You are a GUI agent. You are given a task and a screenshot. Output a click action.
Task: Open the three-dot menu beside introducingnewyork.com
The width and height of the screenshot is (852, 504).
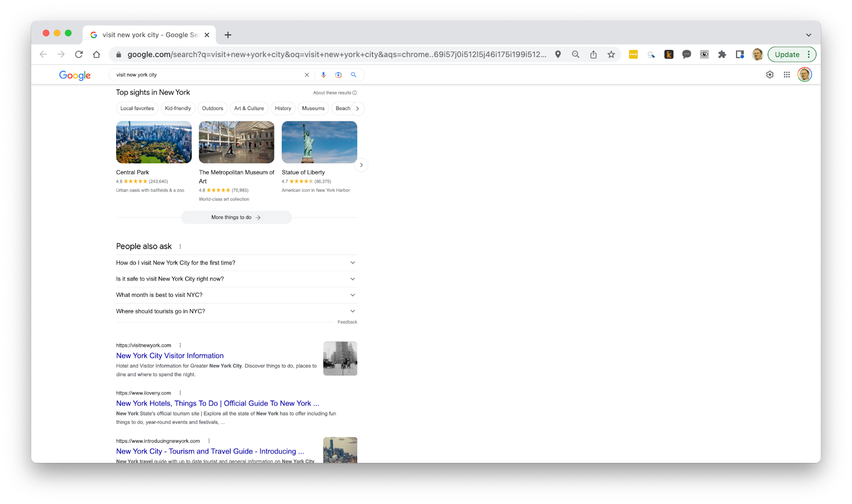click(x=209, y=441)
